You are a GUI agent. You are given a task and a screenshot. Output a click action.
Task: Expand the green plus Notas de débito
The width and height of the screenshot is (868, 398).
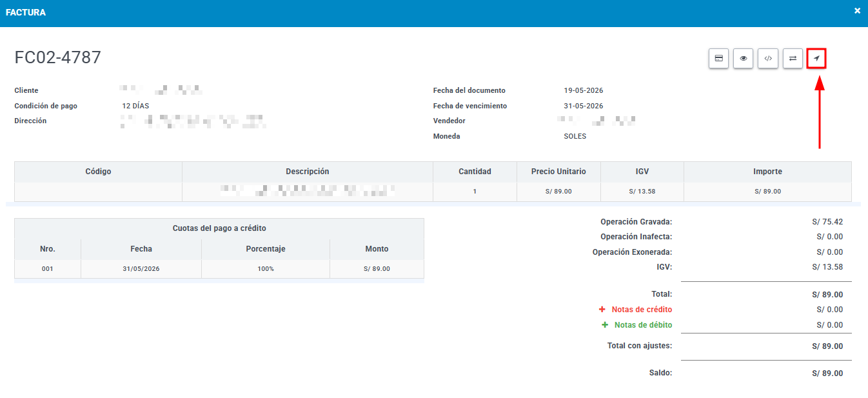[x=605, y=325]
